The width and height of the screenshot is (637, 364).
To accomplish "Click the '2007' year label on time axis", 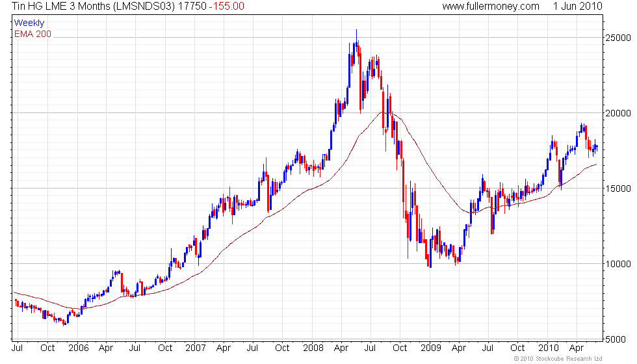I will click(196, 348).
